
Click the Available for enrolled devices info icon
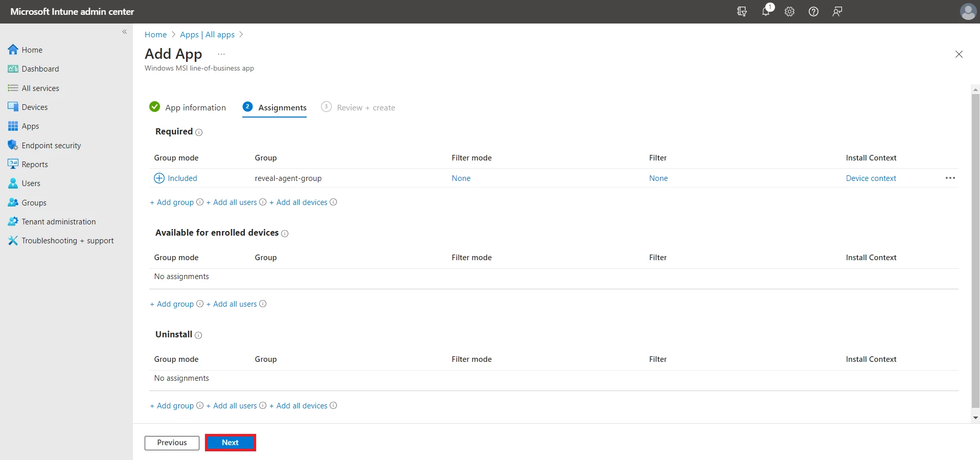click(x=285, y=234)
